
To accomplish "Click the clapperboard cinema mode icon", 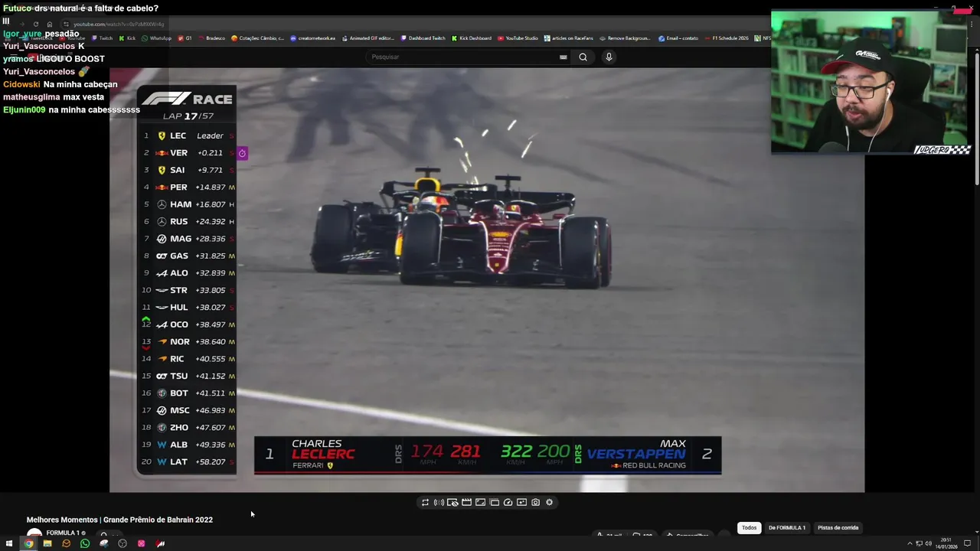I will click(466, 503).
